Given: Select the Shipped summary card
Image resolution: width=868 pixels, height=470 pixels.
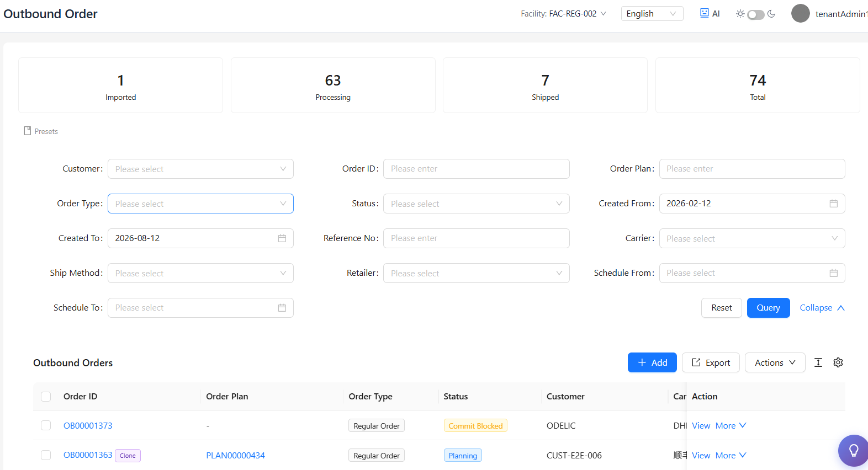Looking at the screenshot, I should [x=545, y=86].
